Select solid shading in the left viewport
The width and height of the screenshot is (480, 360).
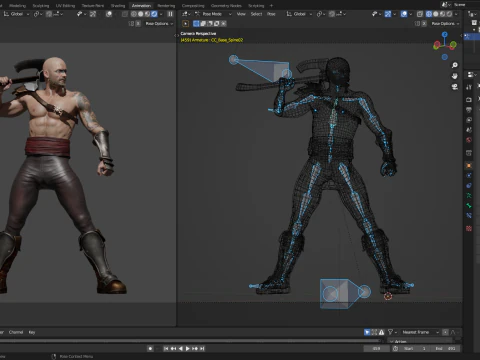141,14
